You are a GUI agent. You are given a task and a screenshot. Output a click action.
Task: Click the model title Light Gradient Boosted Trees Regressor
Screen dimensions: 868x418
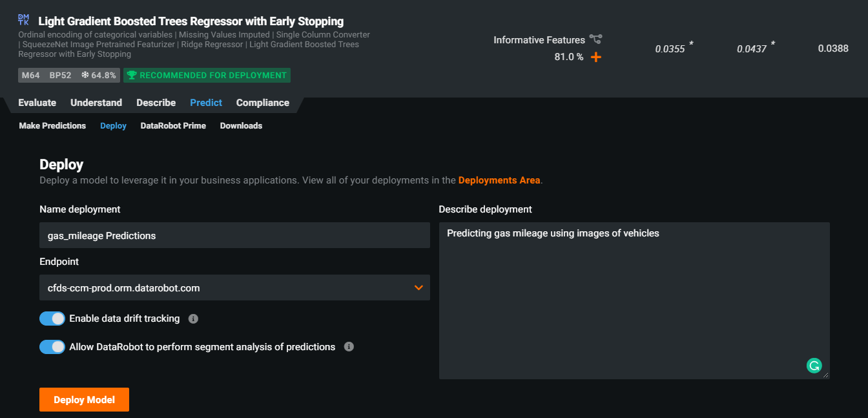191,21
